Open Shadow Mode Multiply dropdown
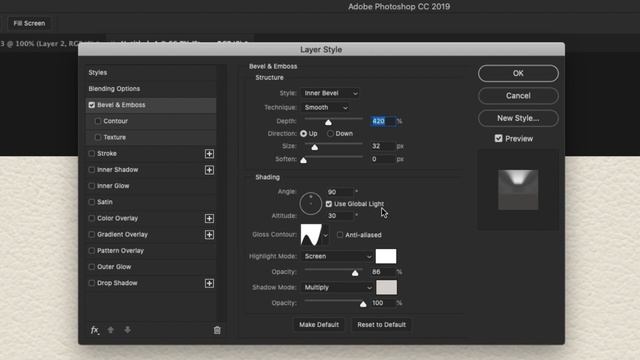The image size is (640, 360). coord(337,287)
